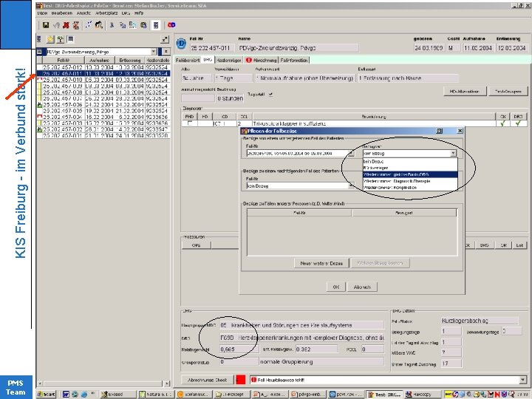The image size is (532, 399).
Task: Open the lower Fall-Nr 'kein Bezug' combo
Action: click(301, 186)
